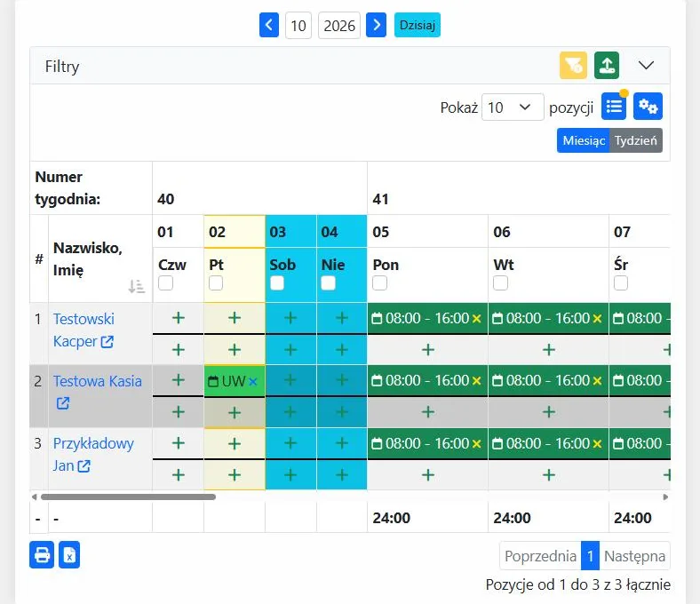Tick the Śr 07 checkbox
This screenshot has height=604, width=700.
click(621, 283)
